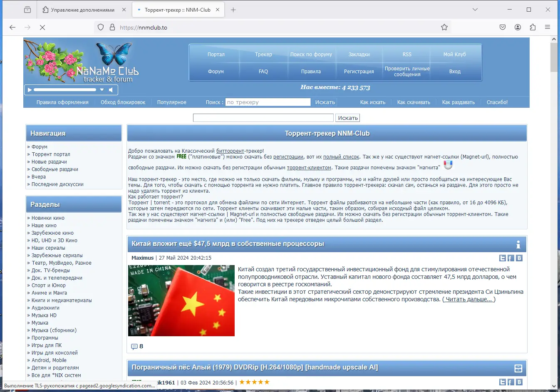Screen dimensions: 560x392
Task: Open the Новинки кино section link
Action: [48, 218]
